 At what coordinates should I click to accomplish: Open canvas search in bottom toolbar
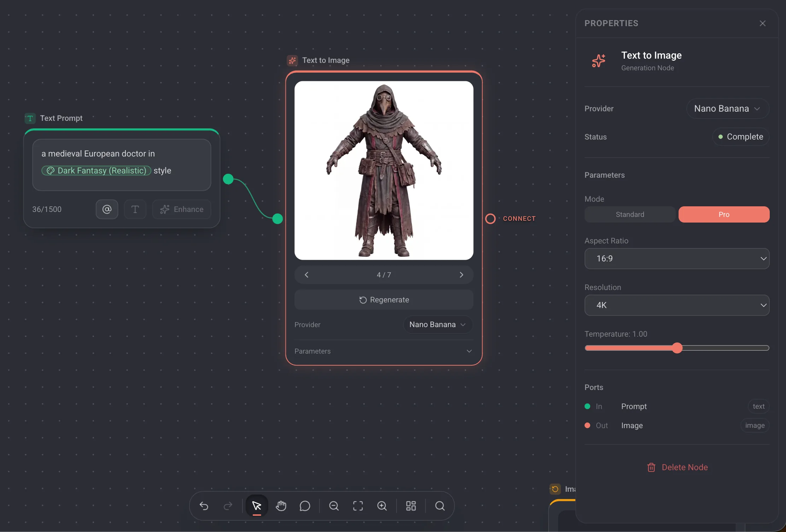pyautogui.click(x=440, y=506)
